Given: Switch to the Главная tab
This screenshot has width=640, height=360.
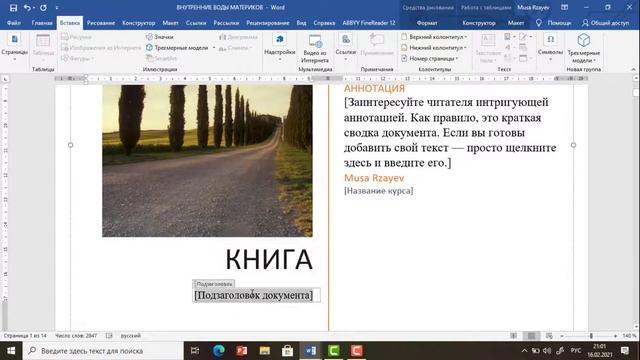Looking at the screenshot, I should 42,23.
